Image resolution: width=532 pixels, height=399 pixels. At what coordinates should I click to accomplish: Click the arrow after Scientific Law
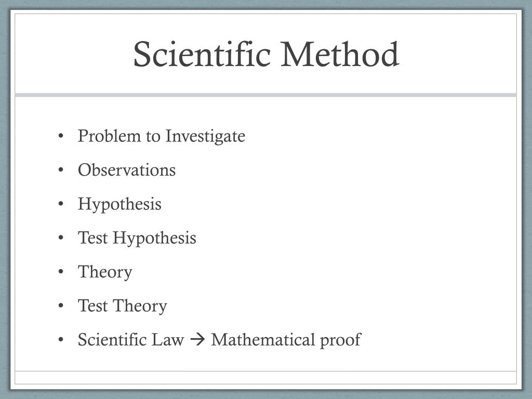tap(197, 340)
